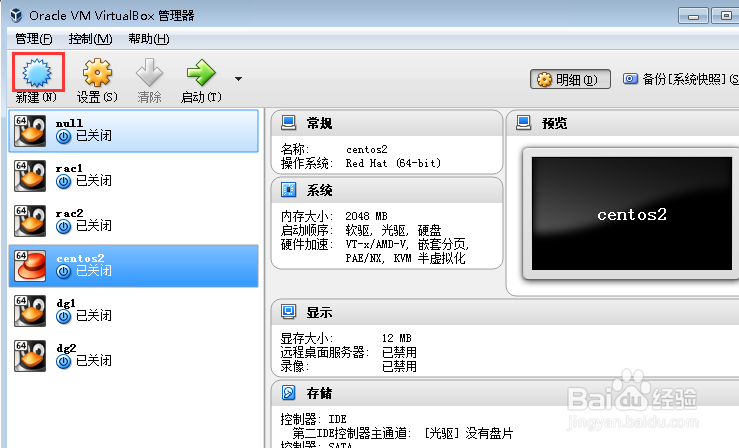Image resolution: width=739 pixels, height=448 pixels.
Task: Click the rac2 VM penguin icon
Action: click(30, 221)
